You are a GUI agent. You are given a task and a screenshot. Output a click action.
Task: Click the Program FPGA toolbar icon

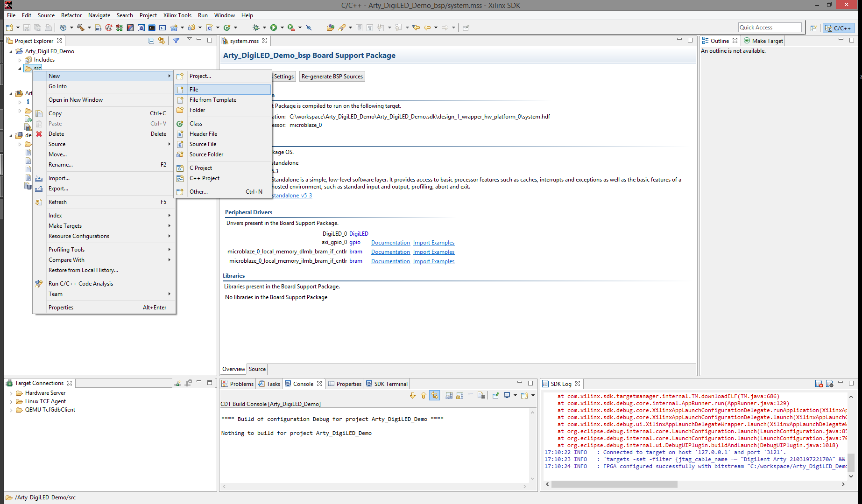(x=120, y=28)
